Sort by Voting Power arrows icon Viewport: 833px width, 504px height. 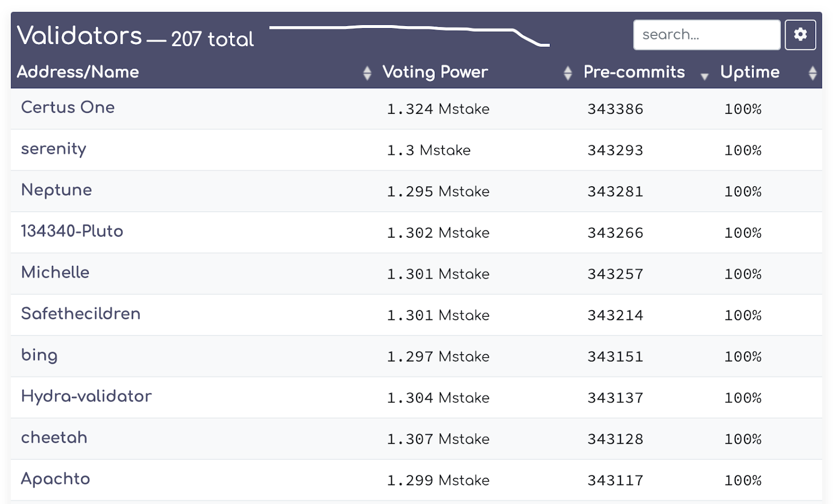(x=567, y=73)
